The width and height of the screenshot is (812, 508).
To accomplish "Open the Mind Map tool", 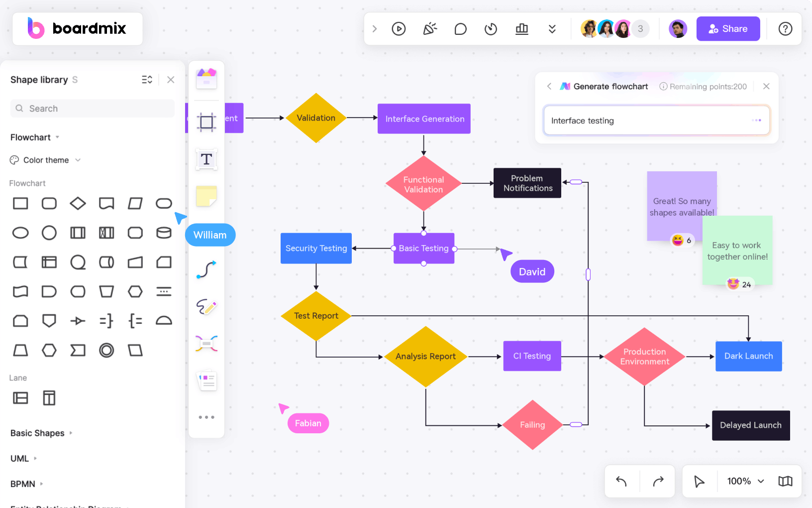I will click(206, 343).
